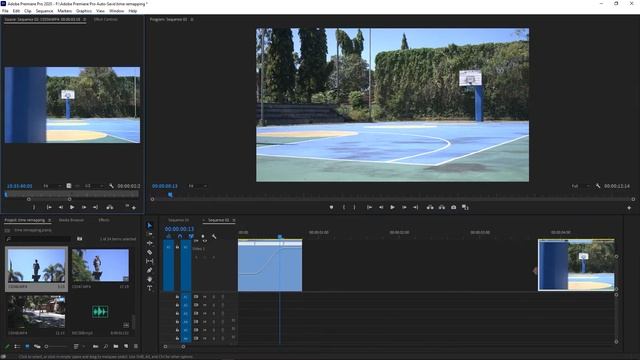Open Sort Icons dropdown in the Project panel
Image resolution: width=640 pixels, height=360 pixels.
click(78, 346)
